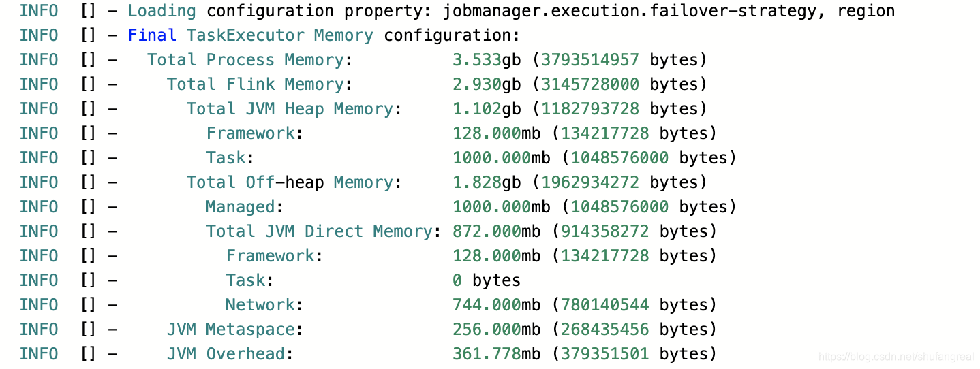This screenshot has height=369, width=980.
Task: Select the 361.778mb overhead value
Action: (x=496, y=354)
